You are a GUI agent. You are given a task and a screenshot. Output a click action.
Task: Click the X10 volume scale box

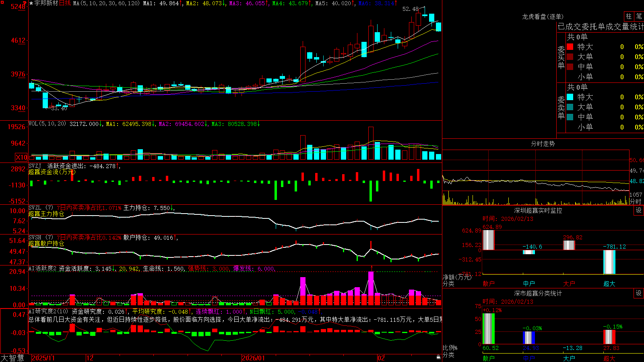[22, 157]
